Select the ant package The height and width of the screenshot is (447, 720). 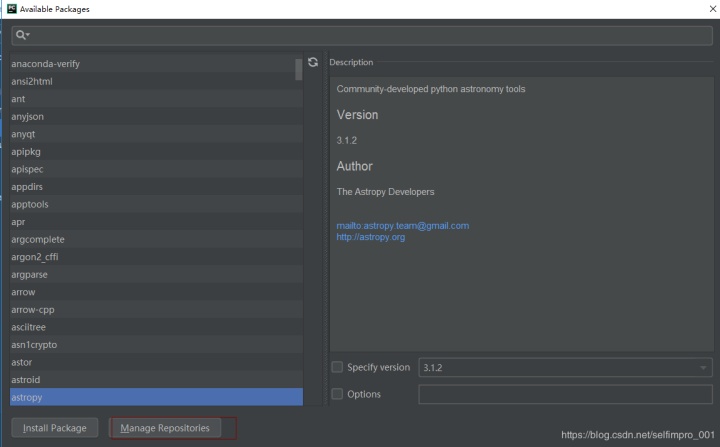pyautogui.click(x=156, y=99)
